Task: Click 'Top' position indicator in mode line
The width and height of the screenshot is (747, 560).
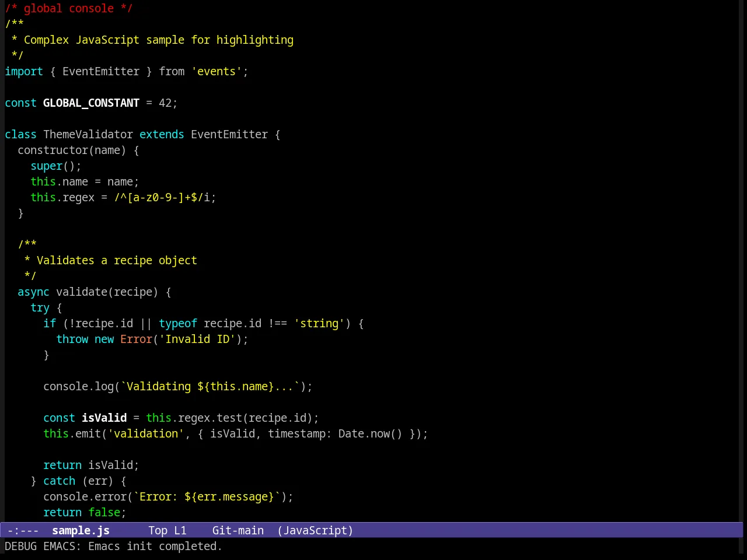Action: click(x=158, y=530)
